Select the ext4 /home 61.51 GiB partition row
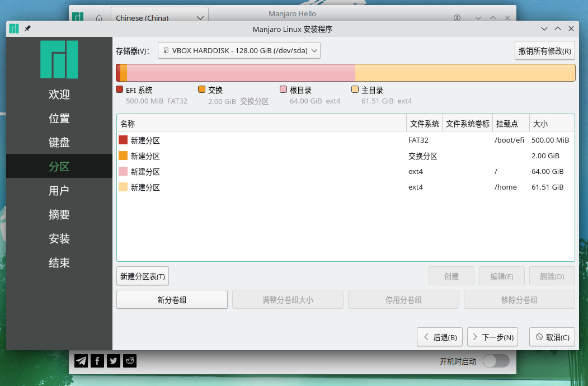The image size is (588, 386). click(345, 187)
